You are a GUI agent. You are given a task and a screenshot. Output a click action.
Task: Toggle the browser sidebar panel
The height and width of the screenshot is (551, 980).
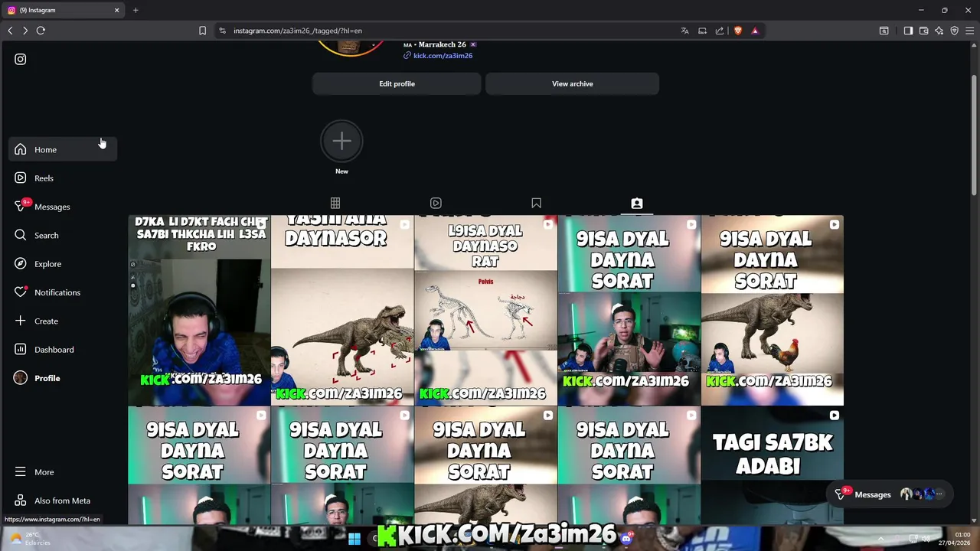coord(908,31)
